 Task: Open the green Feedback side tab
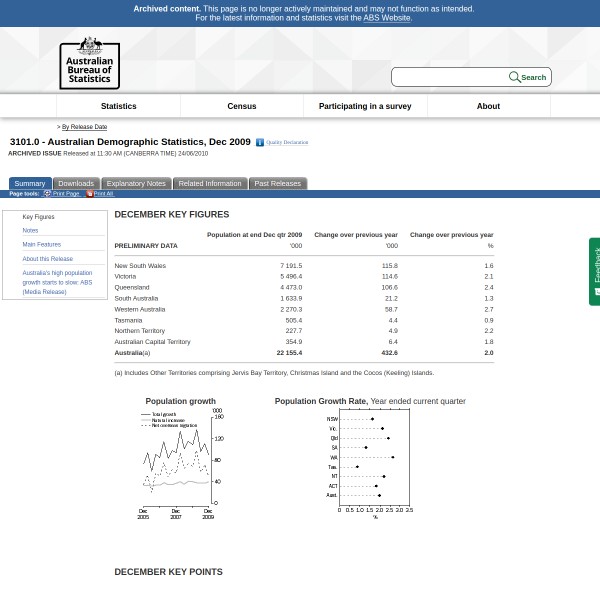(595, 270)
